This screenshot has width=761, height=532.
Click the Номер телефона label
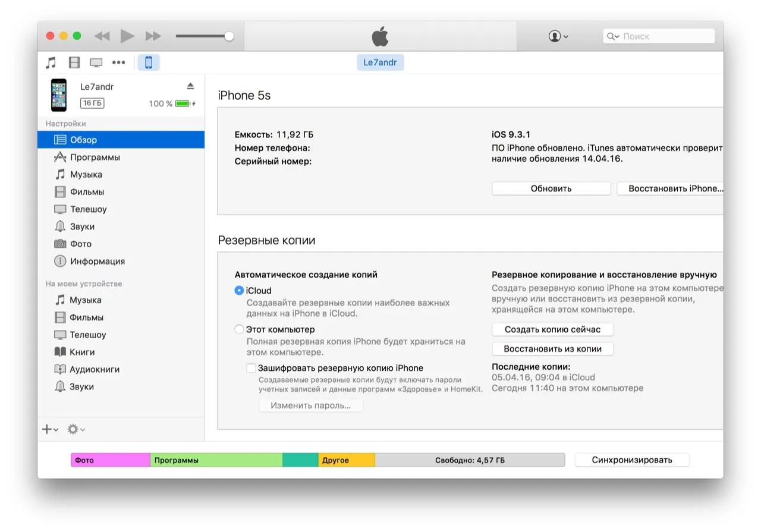pos(272,148)
